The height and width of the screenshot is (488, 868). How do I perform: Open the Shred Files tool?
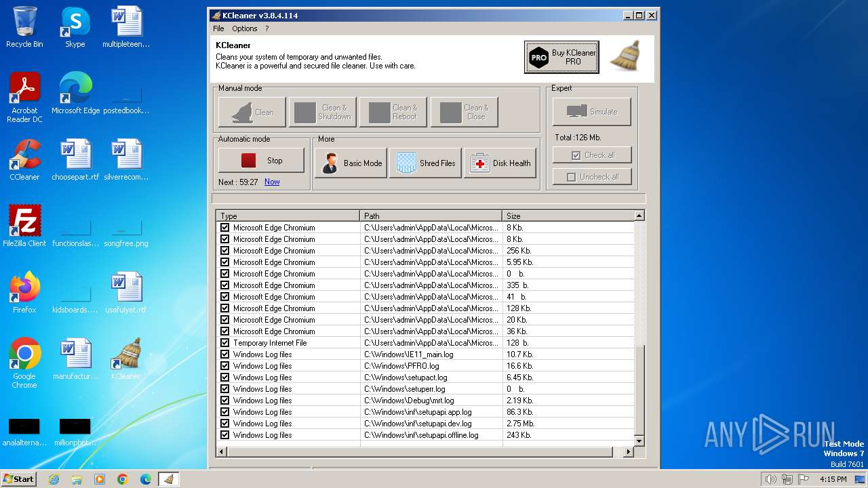(x=426, y=163)
